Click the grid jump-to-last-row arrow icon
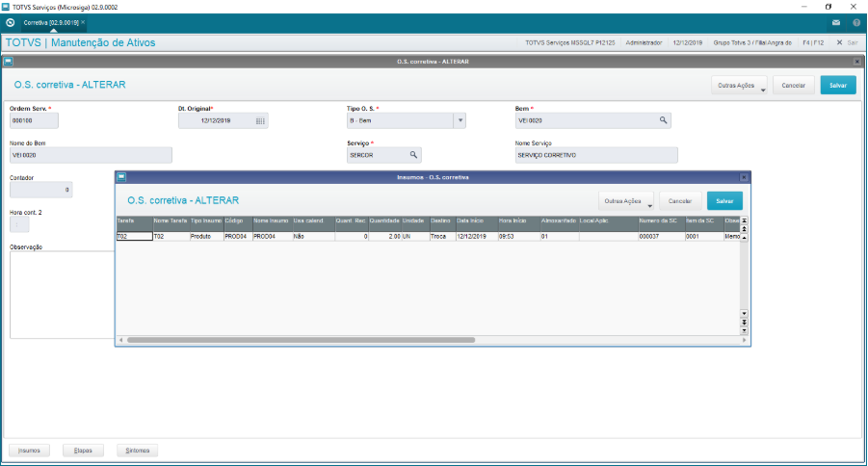Screen dimensions: 868x466 744,330
